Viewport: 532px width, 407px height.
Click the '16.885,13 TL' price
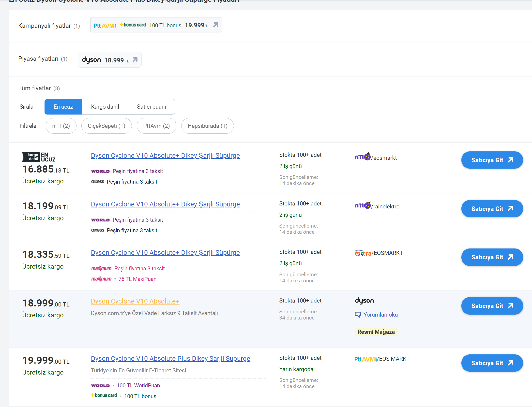pos(46,169)
